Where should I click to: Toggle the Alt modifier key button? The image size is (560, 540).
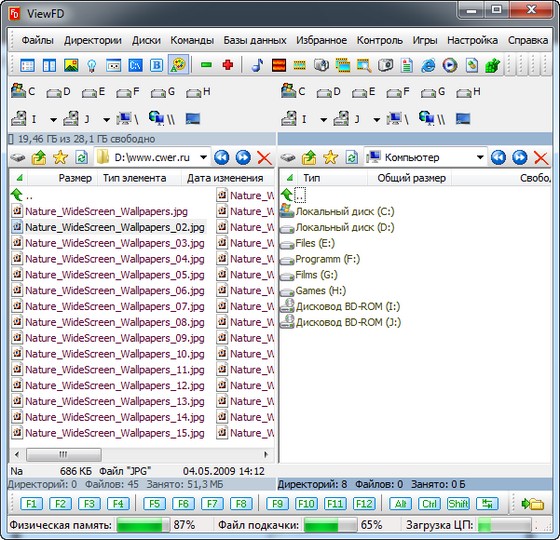pos(400,504)
